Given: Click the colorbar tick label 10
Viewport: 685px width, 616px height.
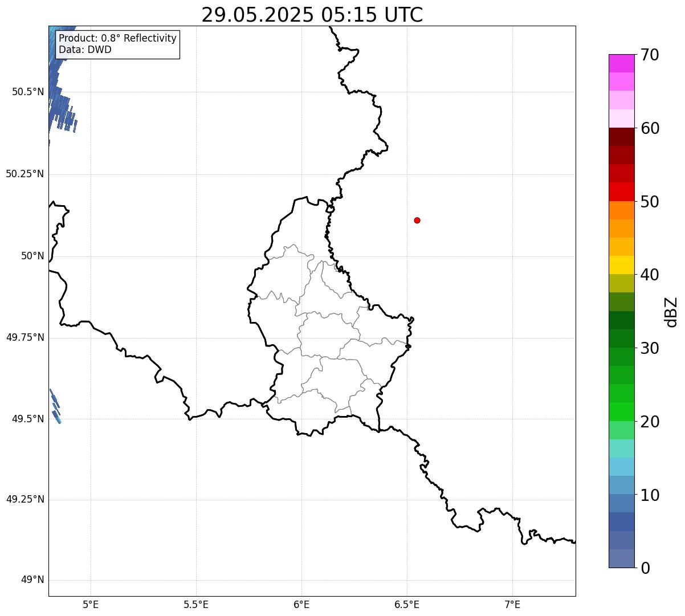Looking at the screenshot, I should pyautogui.click(x=650, y=495).
